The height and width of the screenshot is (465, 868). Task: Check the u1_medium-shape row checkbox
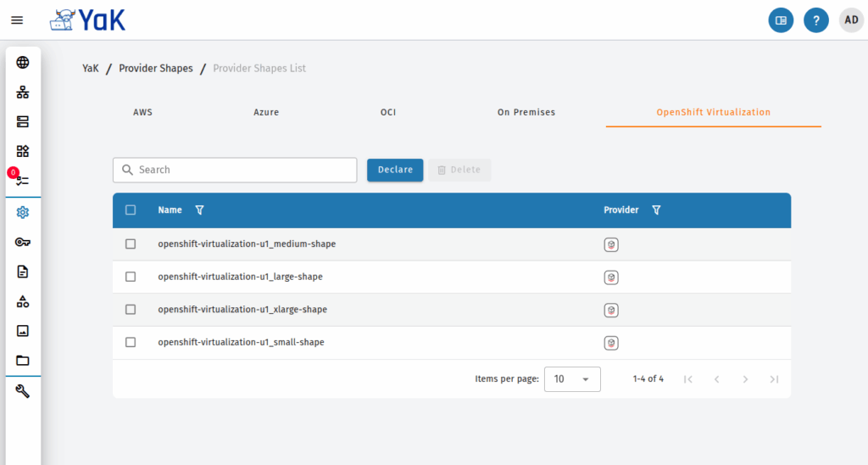[x=131, y=244]
